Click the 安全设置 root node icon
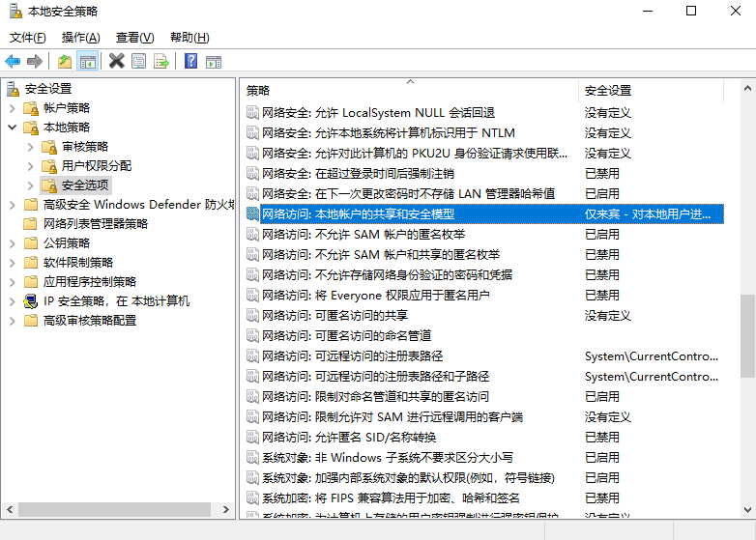The height and width of the screenshot is (540, 756). 13,89
